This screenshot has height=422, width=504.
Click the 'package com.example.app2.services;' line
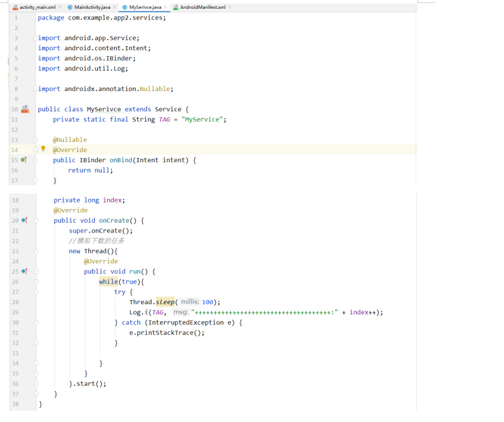click(x=102, y=18)
